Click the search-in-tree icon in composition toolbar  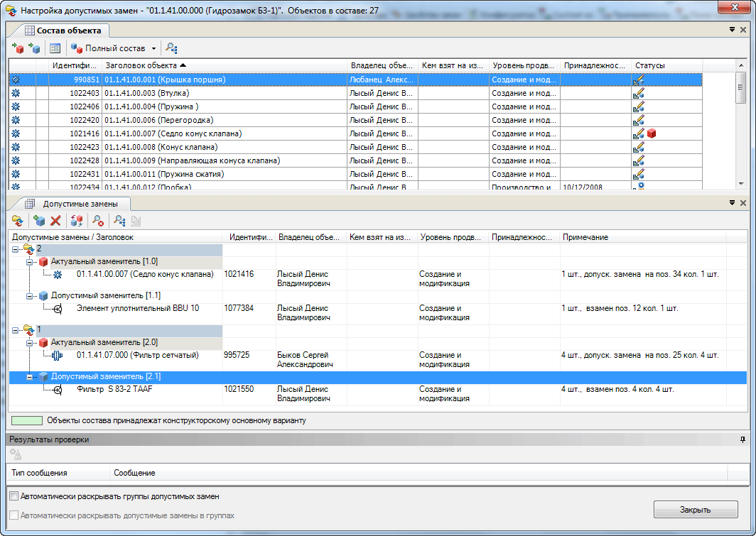click(x=171, y=48)
